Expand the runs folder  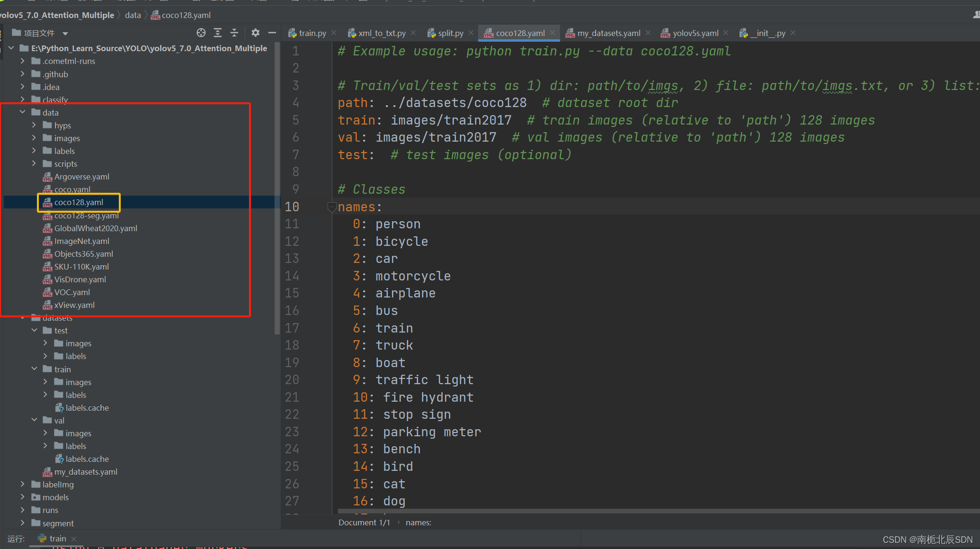point(22,510)
